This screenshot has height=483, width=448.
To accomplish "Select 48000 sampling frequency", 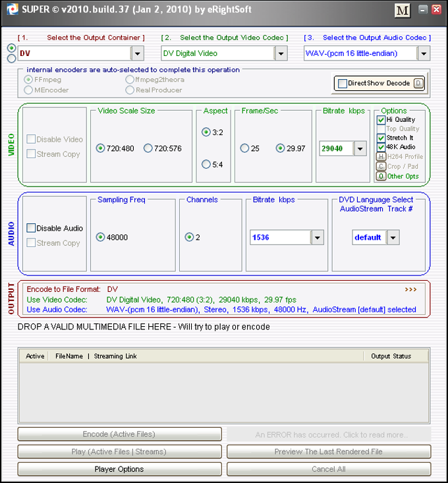I will (x=100, y=237).
